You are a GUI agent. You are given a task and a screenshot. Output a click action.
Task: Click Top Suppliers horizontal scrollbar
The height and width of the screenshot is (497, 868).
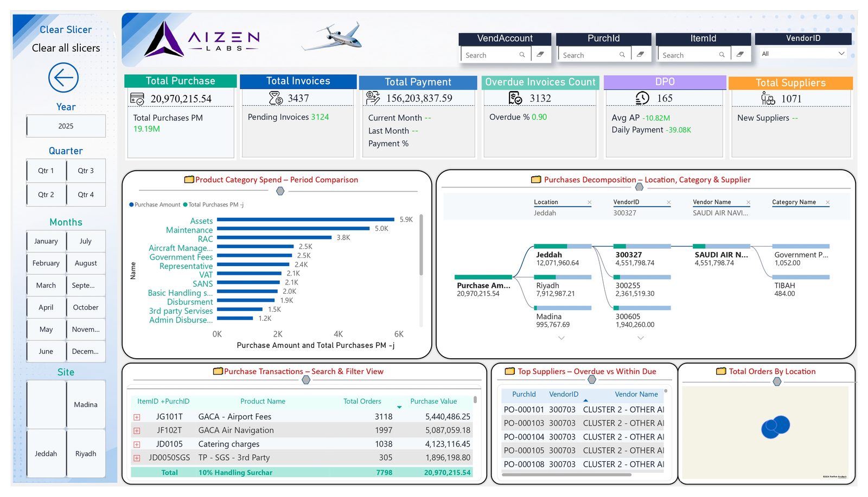(566, 475)
